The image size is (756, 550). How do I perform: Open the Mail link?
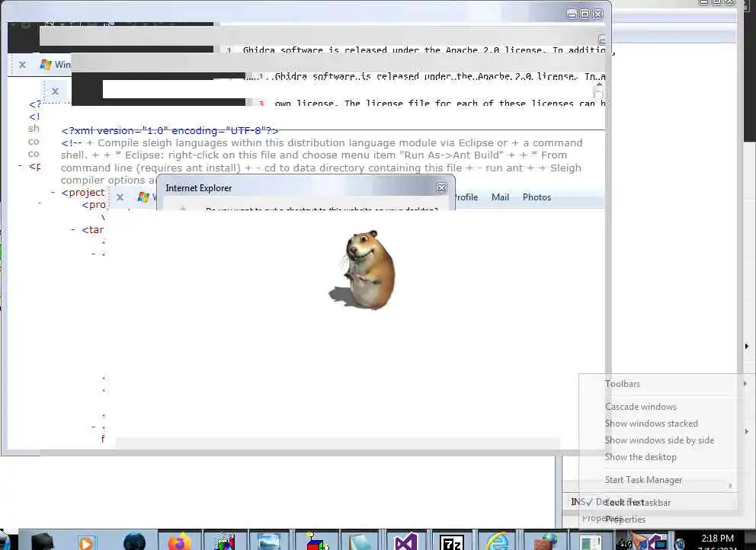click(500, 197)
